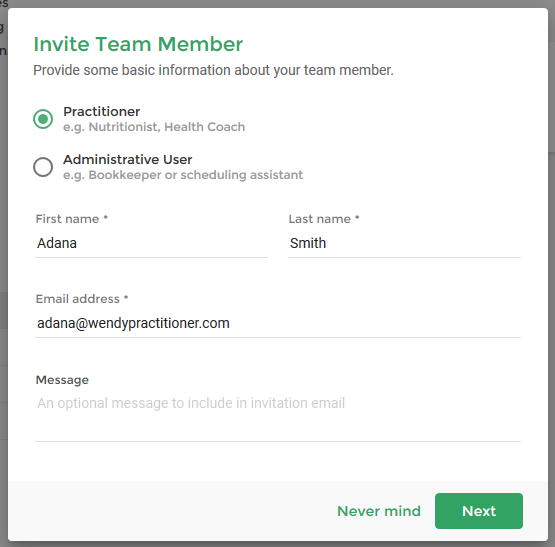This screenshot has height=547, width=555.
Task: Click the 'First name *' field label
Action: [71, 219]
